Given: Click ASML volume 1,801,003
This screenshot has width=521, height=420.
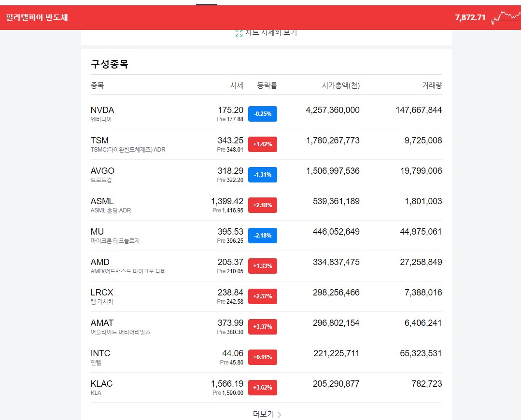Looking at the screenshot, I should tap(423, 201).
